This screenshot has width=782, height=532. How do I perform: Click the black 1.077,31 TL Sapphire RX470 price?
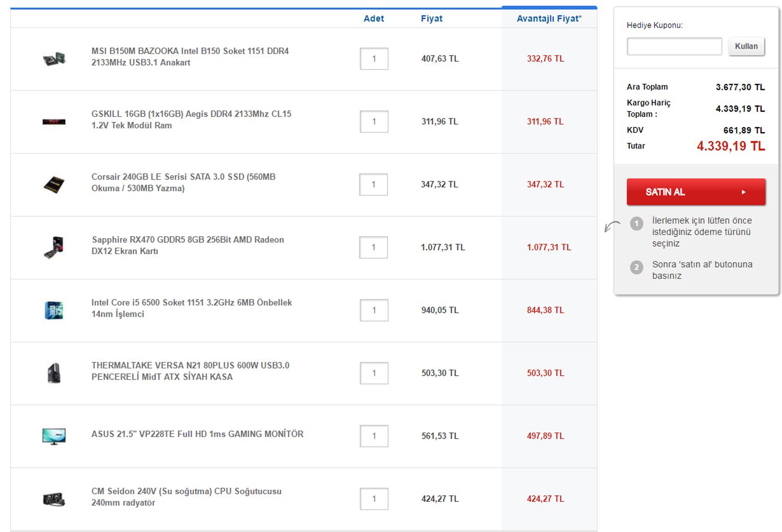tap(443, 247)
